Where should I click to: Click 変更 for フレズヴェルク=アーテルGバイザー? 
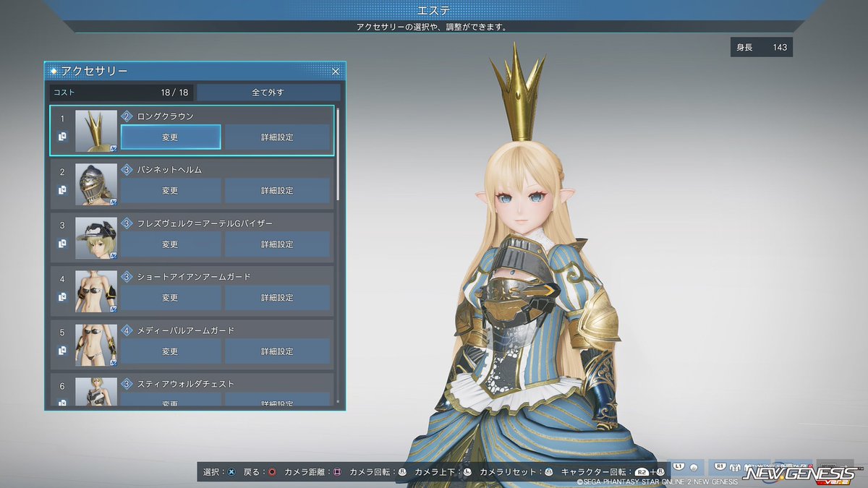[x=170, y=244]
